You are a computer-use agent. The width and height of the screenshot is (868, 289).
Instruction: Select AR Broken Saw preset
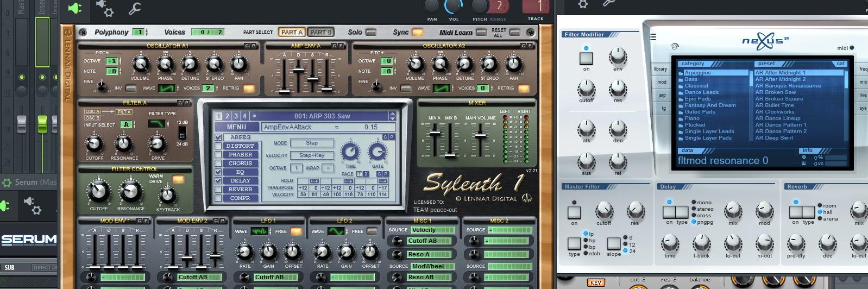point(775,92)
